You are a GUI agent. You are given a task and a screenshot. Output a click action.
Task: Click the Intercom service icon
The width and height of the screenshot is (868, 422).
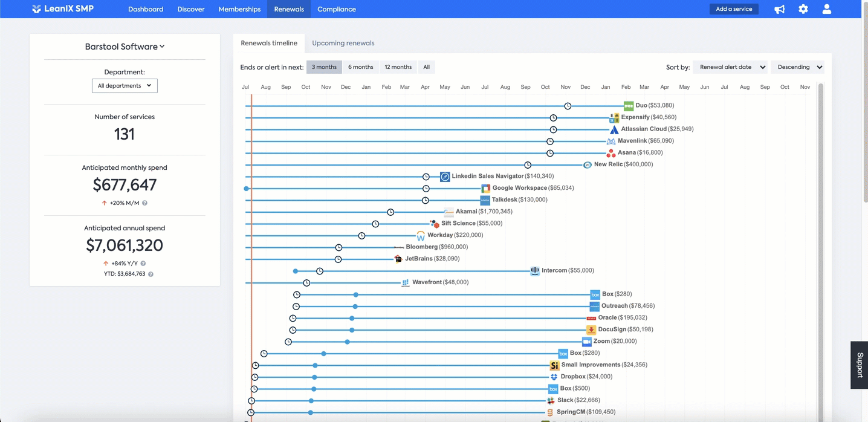[x=534, y=271]
